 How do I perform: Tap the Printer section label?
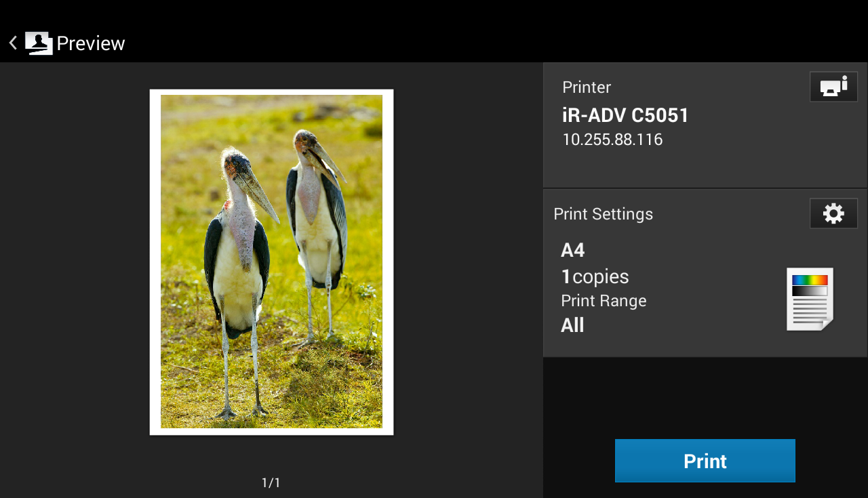tap(587, 87)
